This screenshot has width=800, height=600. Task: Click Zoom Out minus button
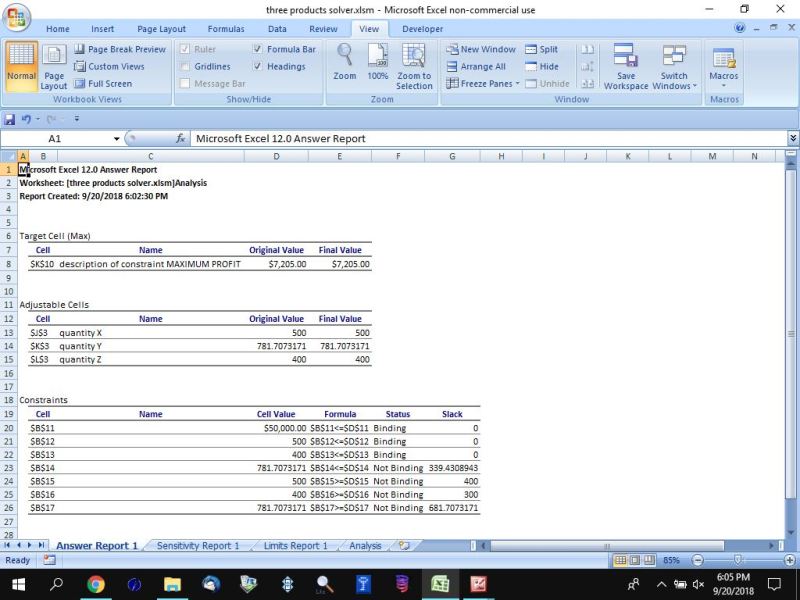click(697, 560)
